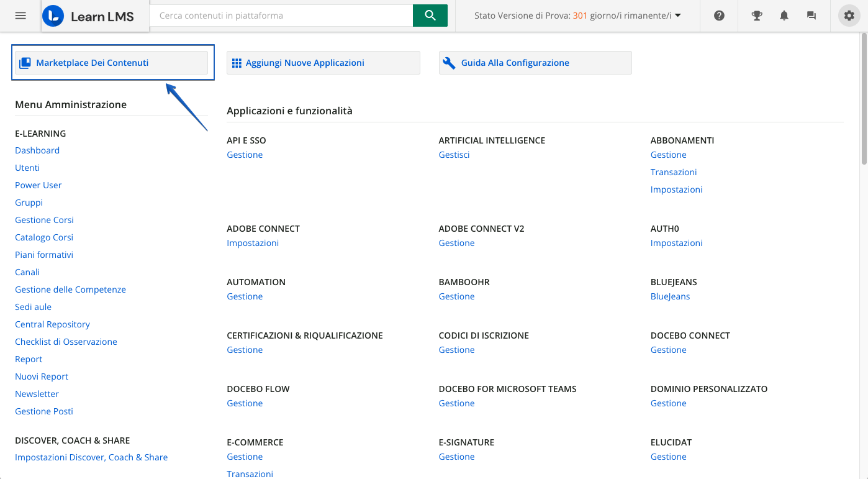Open Gestione under API E SSO
868x479 pixels.
point(245,155)
